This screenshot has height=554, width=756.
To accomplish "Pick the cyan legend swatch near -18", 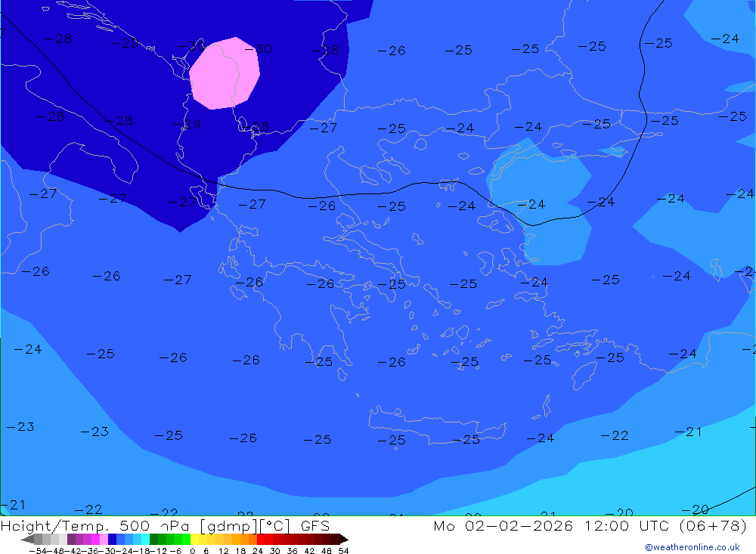I will click(x=145, y=540).
